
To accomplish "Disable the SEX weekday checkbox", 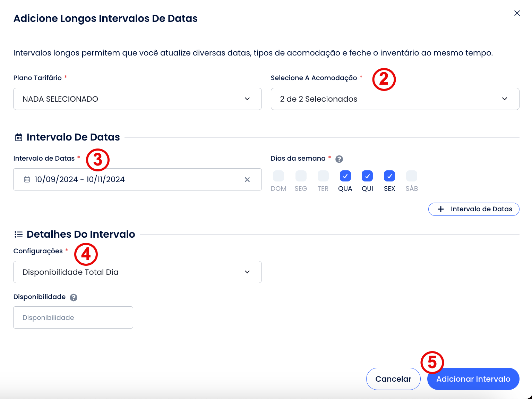I will [389, 176].
